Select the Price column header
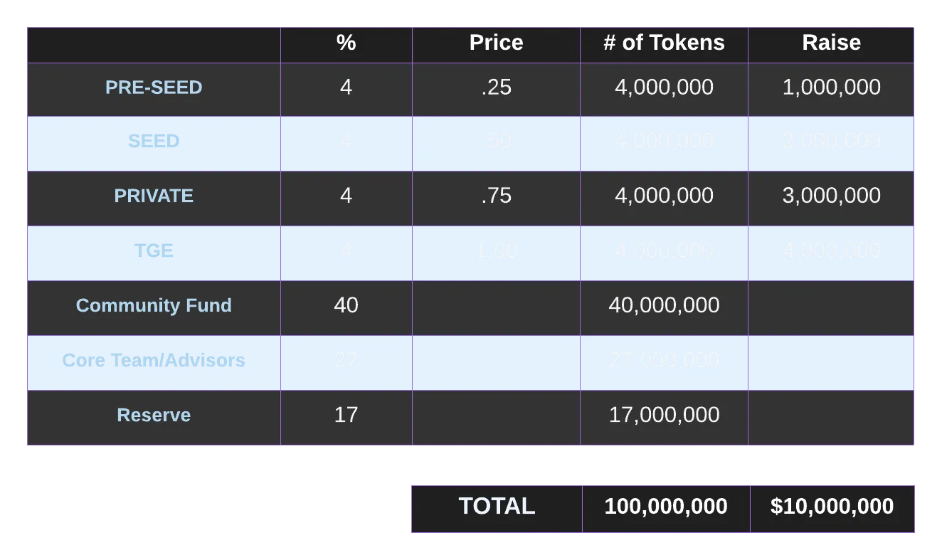 coord(496,43)
